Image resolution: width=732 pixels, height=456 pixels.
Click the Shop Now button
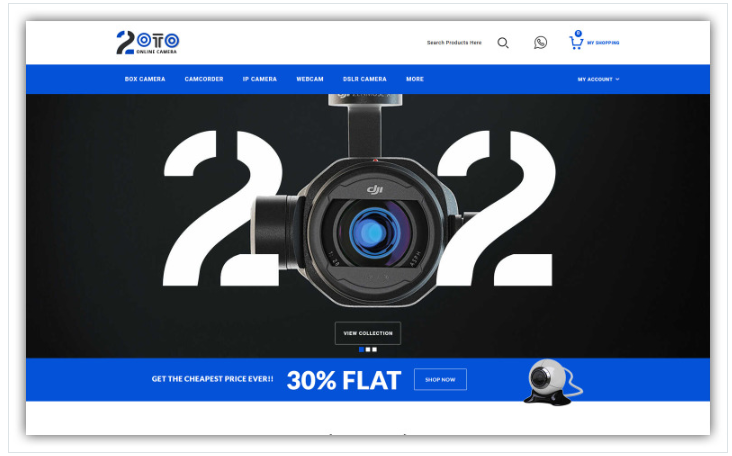[440, 380]
